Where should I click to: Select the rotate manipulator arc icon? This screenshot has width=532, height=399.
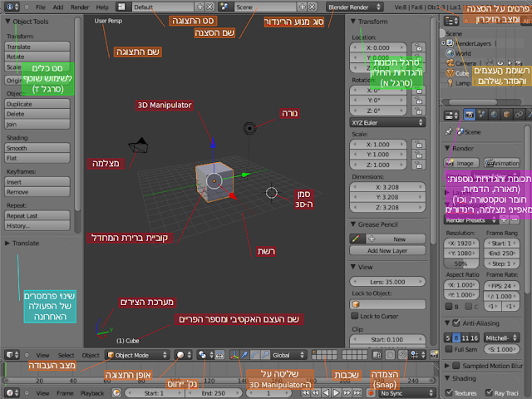click(x=255, y=355)
